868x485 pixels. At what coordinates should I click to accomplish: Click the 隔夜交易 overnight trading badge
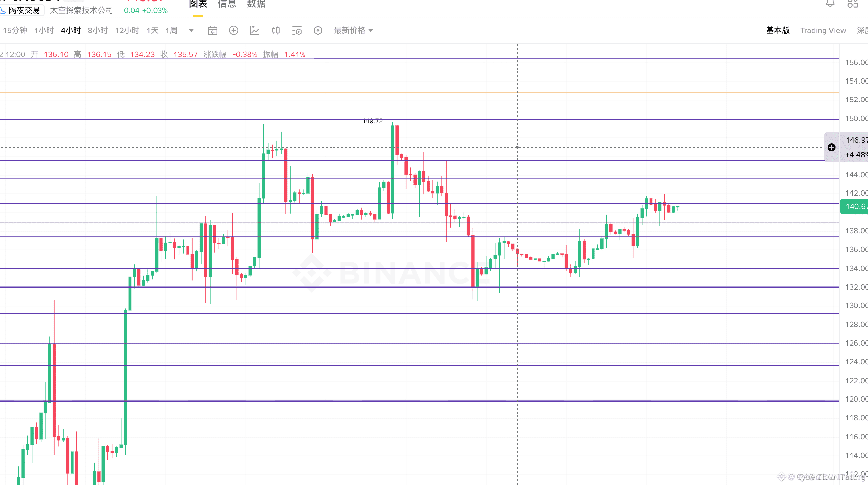22,11
